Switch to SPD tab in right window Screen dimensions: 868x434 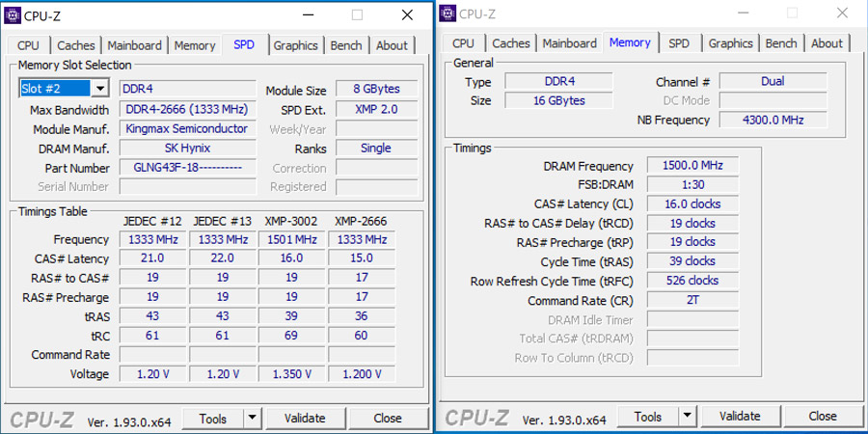[x=679, y=43]
